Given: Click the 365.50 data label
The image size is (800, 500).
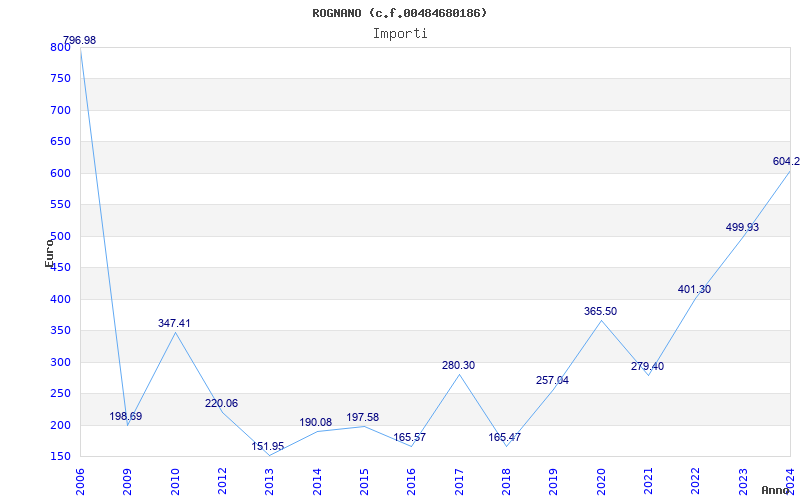Looking at the screenshot, I should [x=601, y=311].
